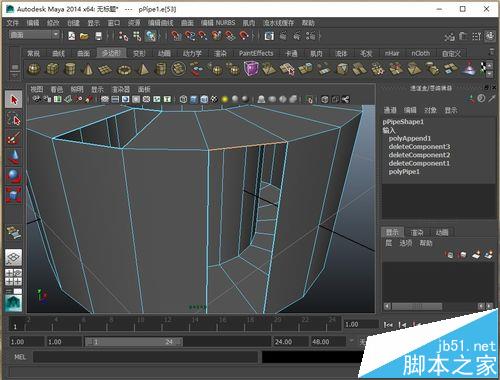Expand the polyPipe1 input node
This screenshot has width=500, height=380.
click(404, 172)
